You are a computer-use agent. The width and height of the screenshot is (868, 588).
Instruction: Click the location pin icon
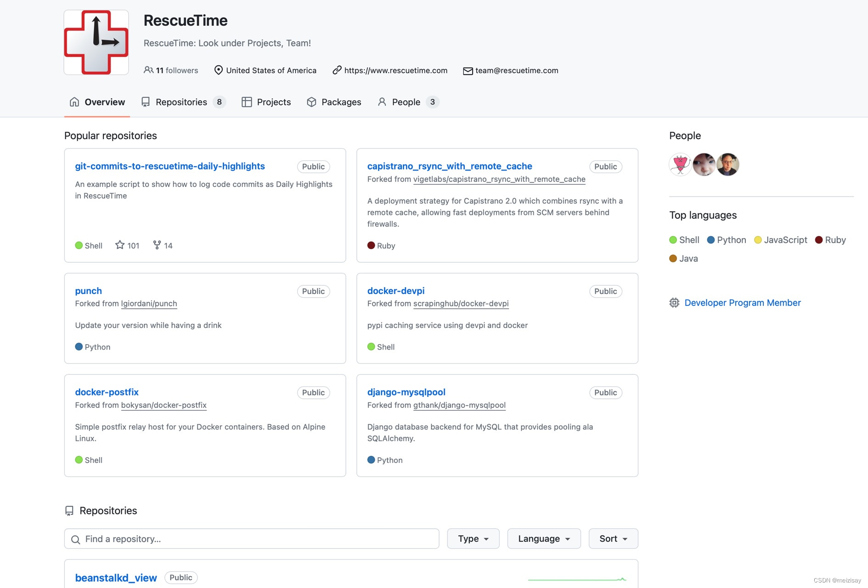coord(219,70)
